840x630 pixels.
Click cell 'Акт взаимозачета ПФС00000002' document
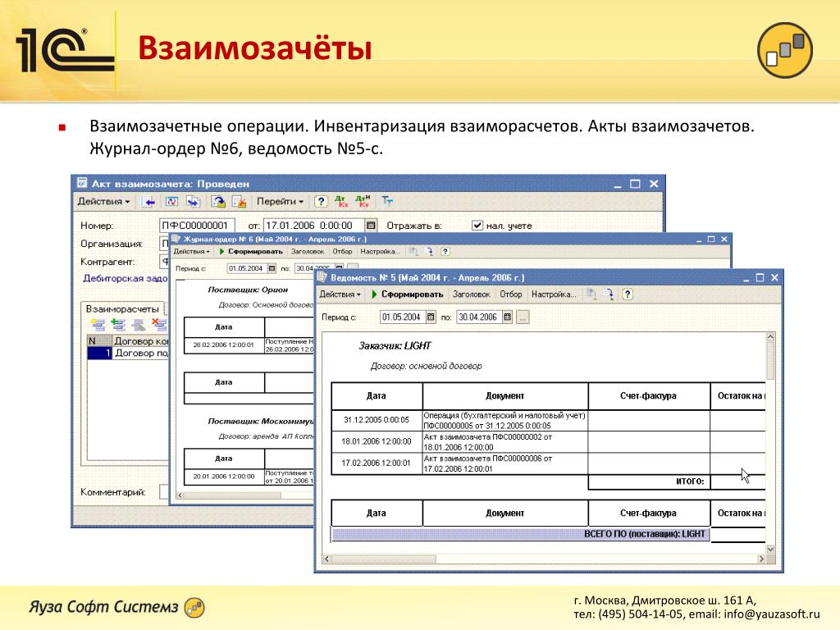pyautogui.click(x=505, y=442)
